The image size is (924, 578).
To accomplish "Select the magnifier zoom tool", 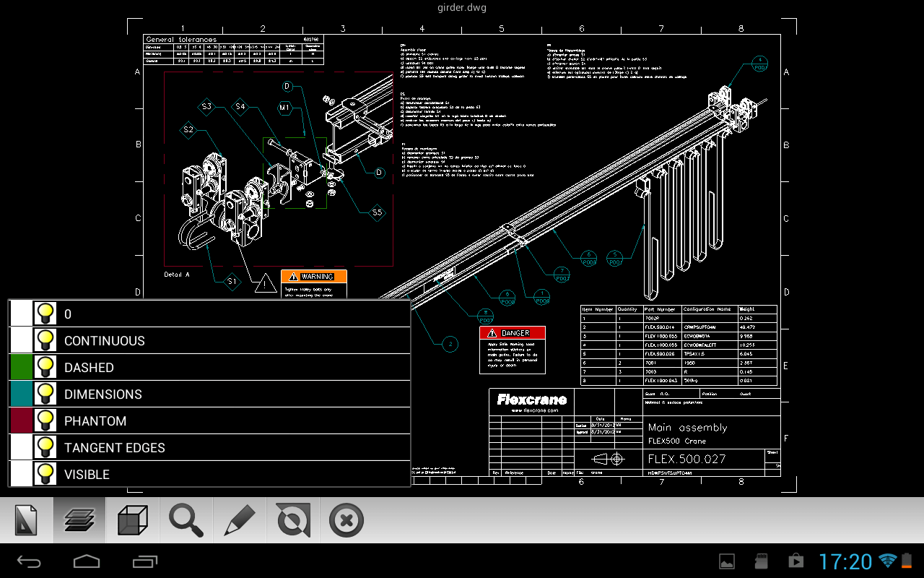I will pyautogui.click(x=186, y=519).
